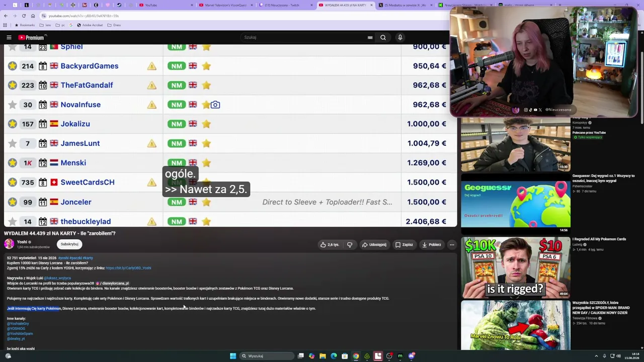Open the @YOSHIOG channel link
The height and width of the screenshot is (362, 644).
16,329
